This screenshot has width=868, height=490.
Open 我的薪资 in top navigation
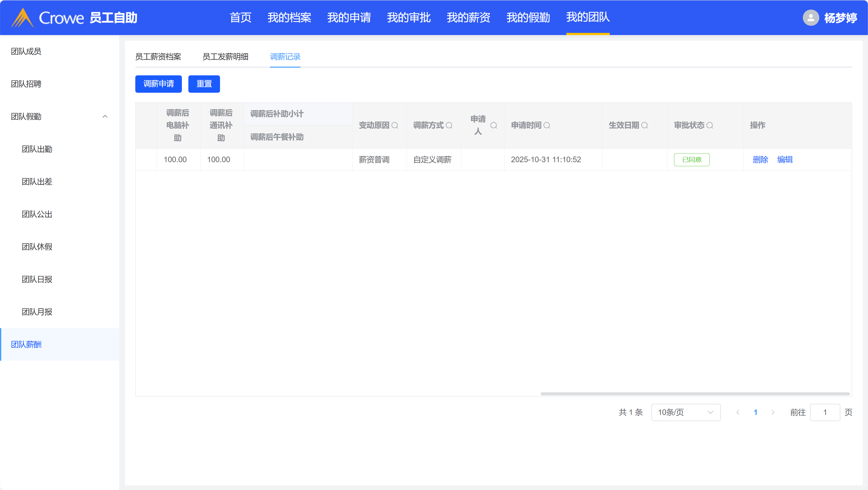click(468, 18)
